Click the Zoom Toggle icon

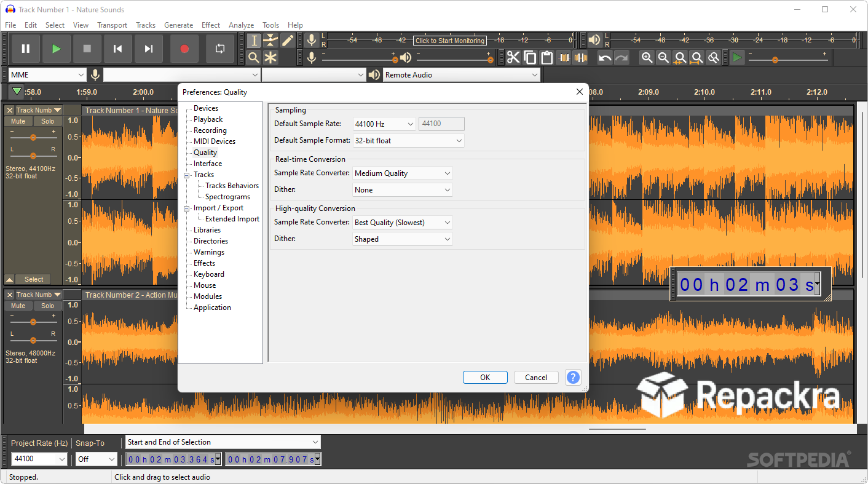[x=713, y=58]
